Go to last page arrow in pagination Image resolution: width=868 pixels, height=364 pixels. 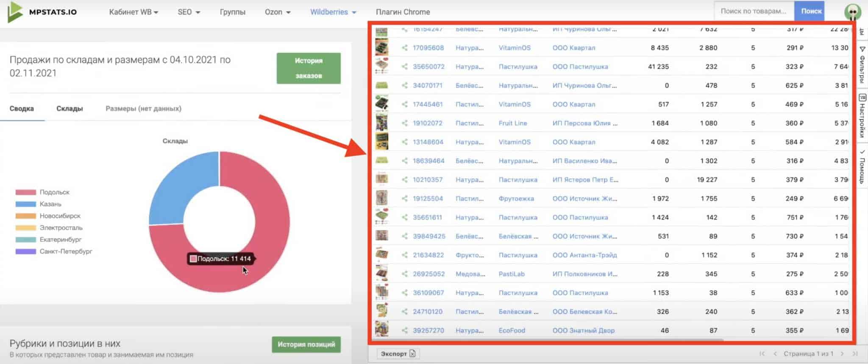pos(855,354)
